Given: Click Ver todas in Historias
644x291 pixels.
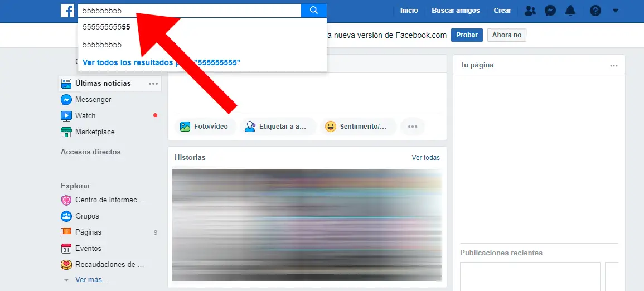Looking at the screenshot, I should (x=425, y=158).
